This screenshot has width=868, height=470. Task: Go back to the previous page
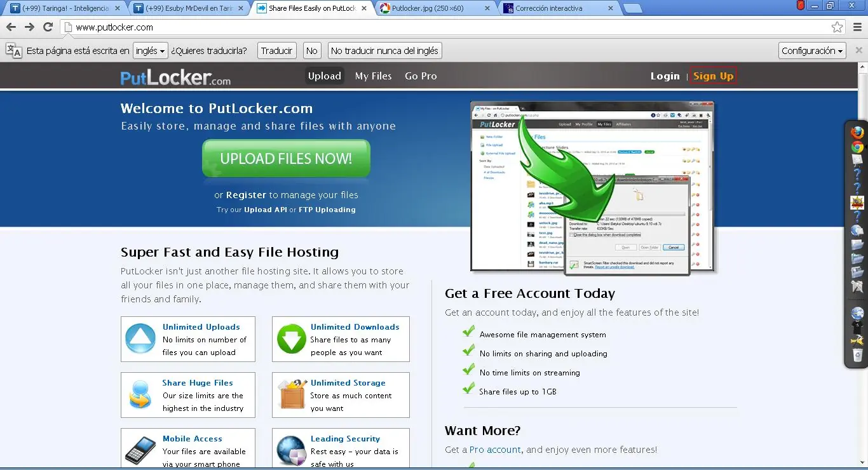click(x=11, y=27)
